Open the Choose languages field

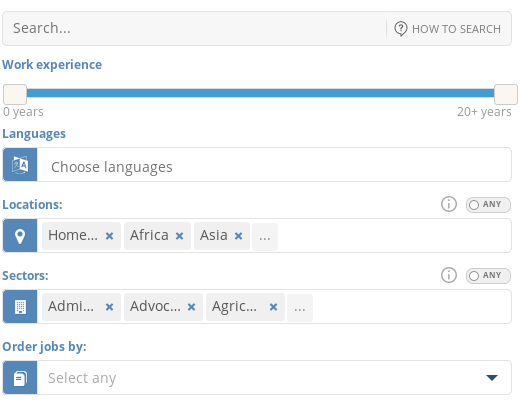(x=274, y=165)
